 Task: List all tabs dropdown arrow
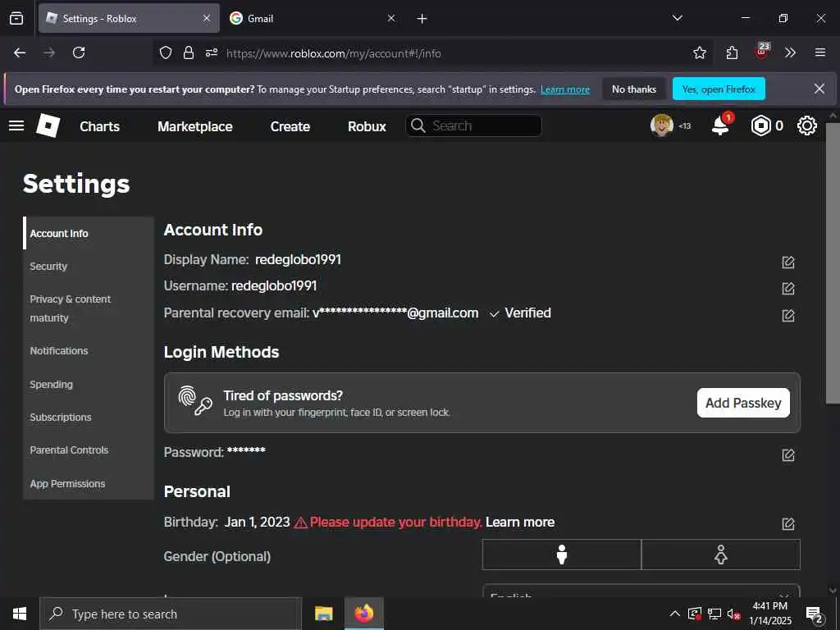click(677, 18)
